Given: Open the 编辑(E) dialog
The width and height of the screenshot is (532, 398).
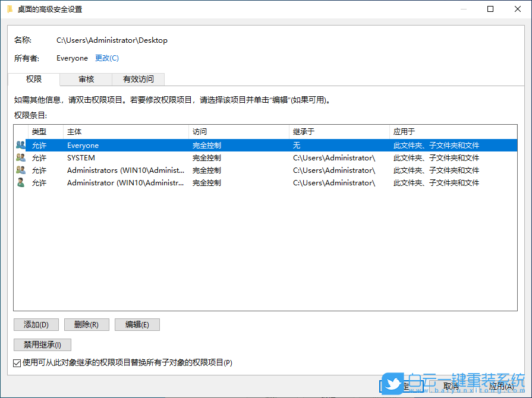Looking at the screenshot, I should click(x=137, y=324).
